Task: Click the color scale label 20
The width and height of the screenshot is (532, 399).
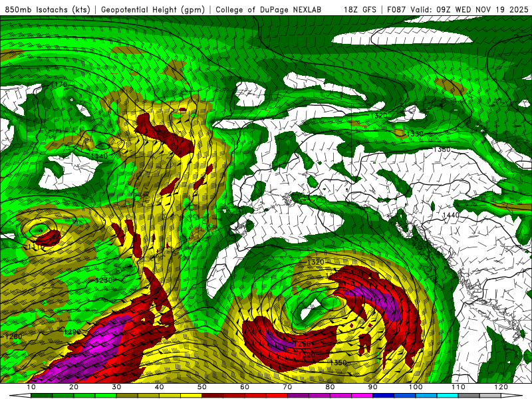Action: 74,387
